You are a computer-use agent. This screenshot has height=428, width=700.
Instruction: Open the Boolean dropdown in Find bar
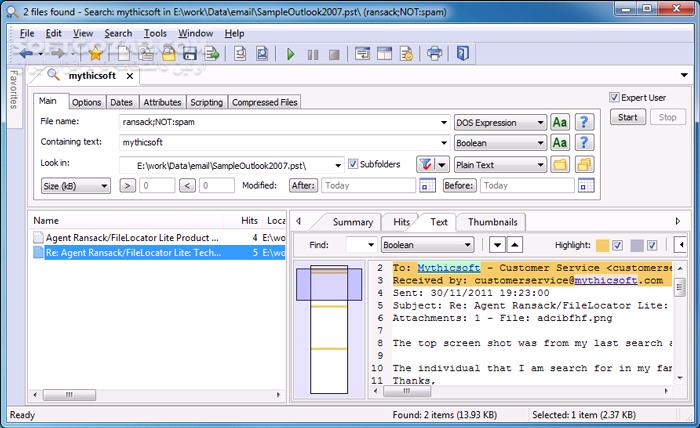click(x=427, y=245)
